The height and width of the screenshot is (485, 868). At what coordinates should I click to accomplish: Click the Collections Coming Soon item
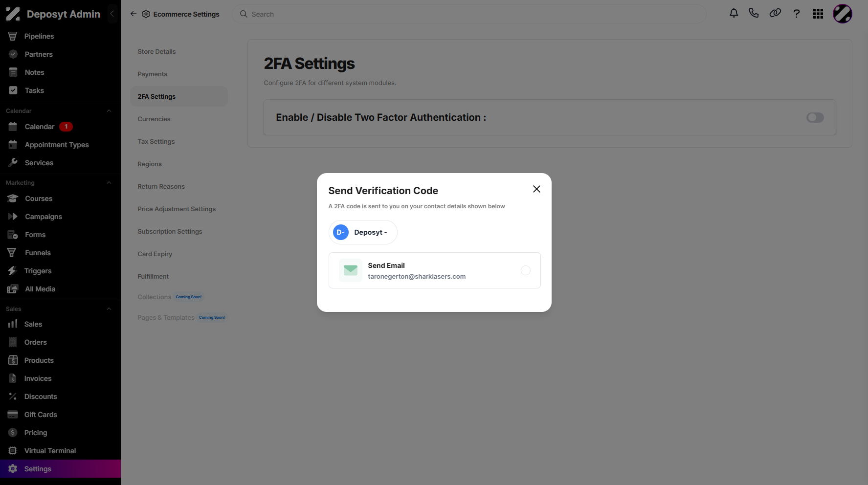click(170, 297)
